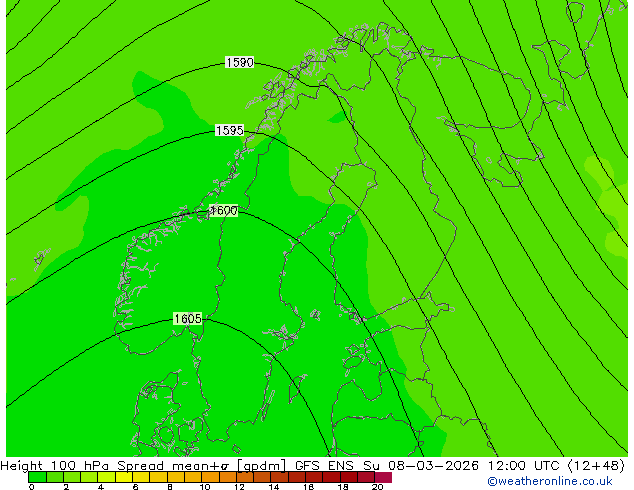Screen dimensions: 634x490
Task: Click the 1605 contour label
Action: pyautogui.click(x=188, y=319)
